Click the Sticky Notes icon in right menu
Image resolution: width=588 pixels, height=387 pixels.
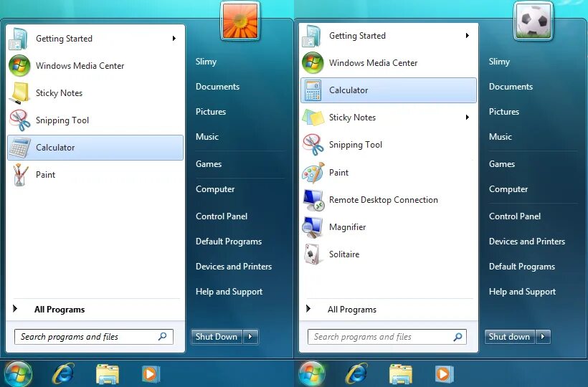pos(313,118)
